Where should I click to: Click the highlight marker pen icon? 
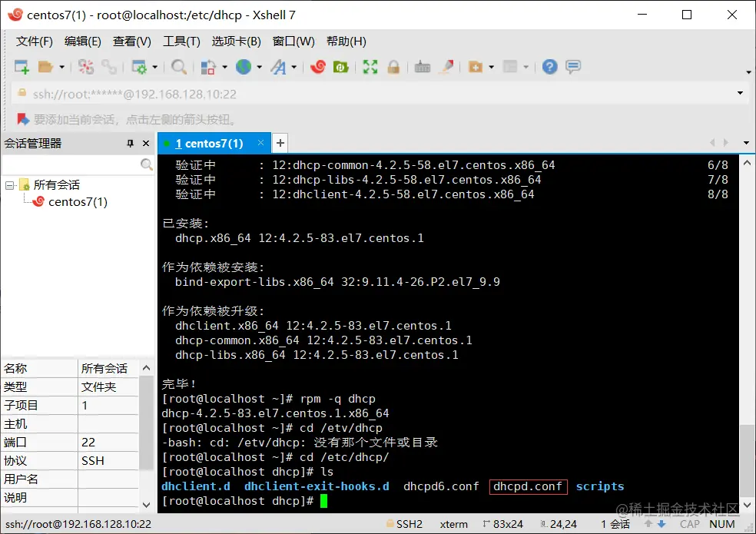click(x=446, y=67)
